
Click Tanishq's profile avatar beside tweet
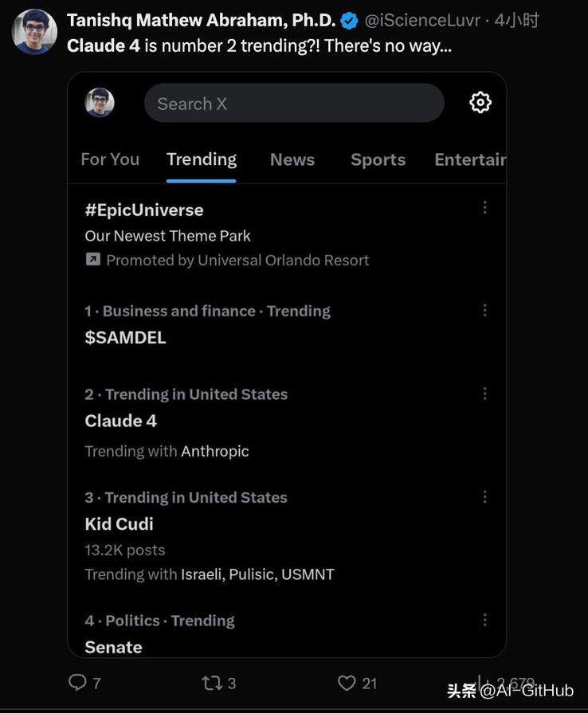34,32
